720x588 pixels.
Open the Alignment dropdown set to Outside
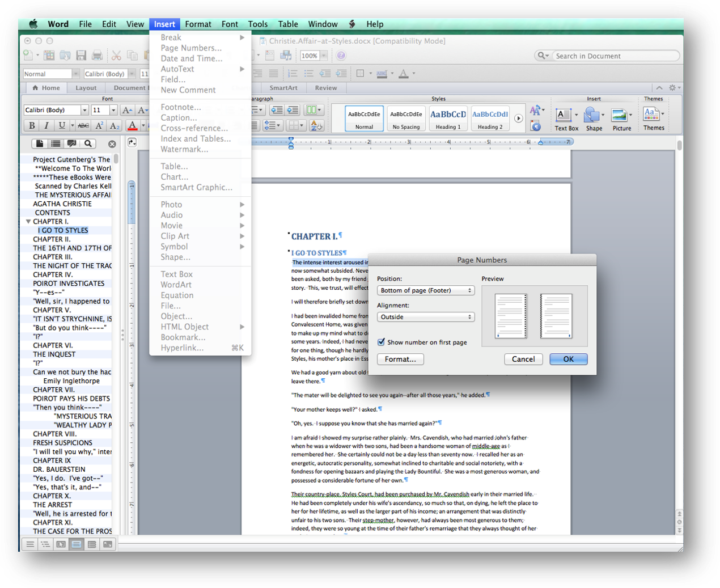(x=425, y=317)
